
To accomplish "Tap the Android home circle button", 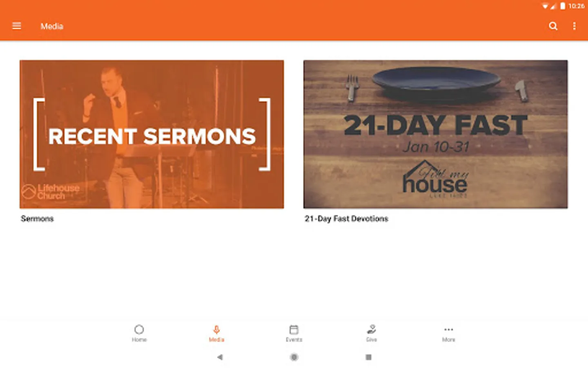I will coord(294,357).
